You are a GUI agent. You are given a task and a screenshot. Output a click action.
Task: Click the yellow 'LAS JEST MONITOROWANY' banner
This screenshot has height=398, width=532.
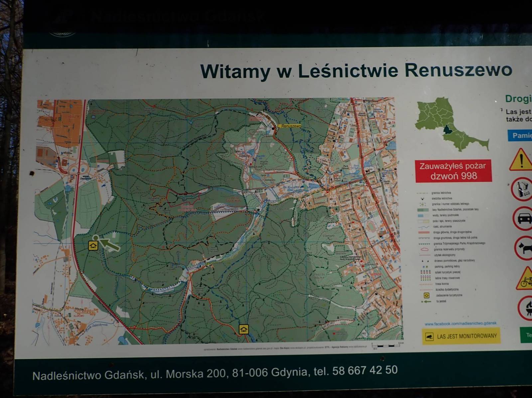[461, 336]
